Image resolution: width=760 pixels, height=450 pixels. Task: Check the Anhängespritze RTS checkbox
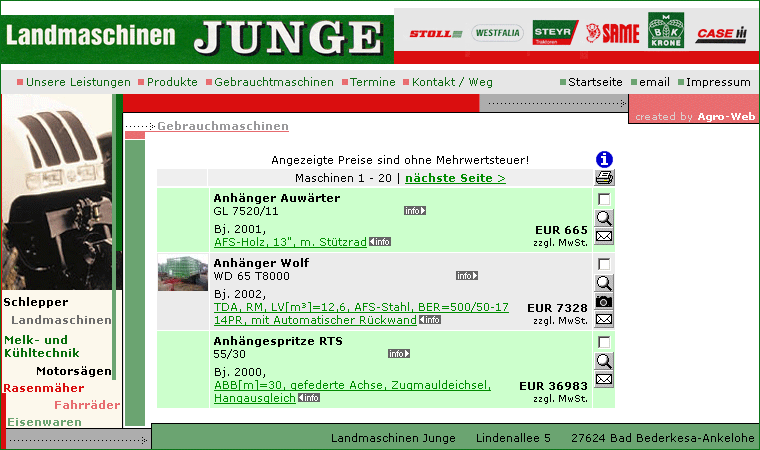click(604, 342)
